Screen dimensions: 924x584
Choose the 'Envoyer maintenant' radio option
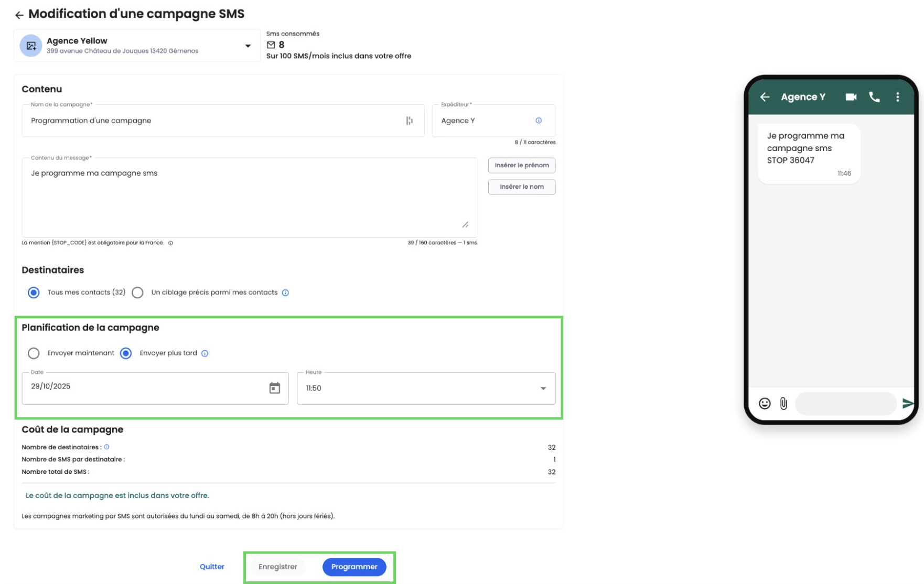pyautogui.click(x=34, y=353)
